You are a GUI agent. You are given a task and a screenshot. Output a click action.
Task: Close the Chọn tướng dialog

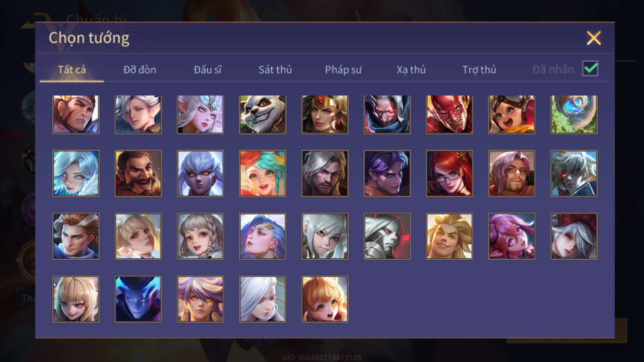coord(593,38)
